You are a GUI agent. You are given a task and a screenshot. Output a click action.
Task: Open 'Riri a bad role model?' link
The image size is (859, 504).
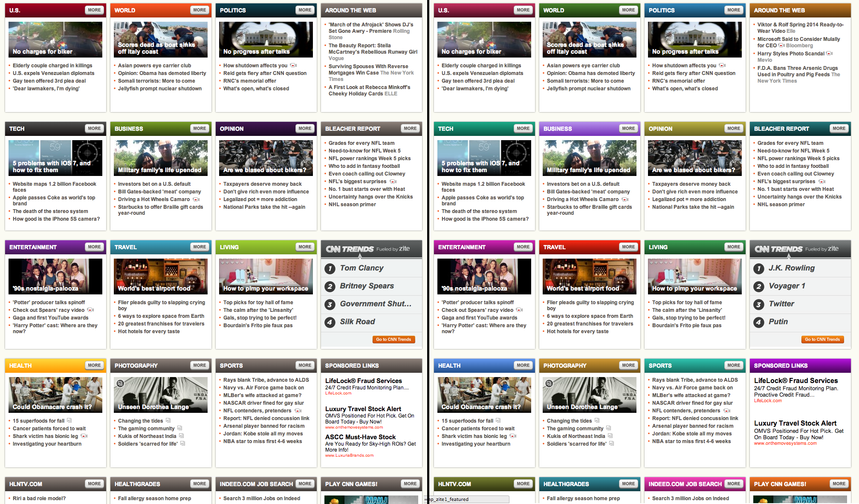tap(39, 498)
